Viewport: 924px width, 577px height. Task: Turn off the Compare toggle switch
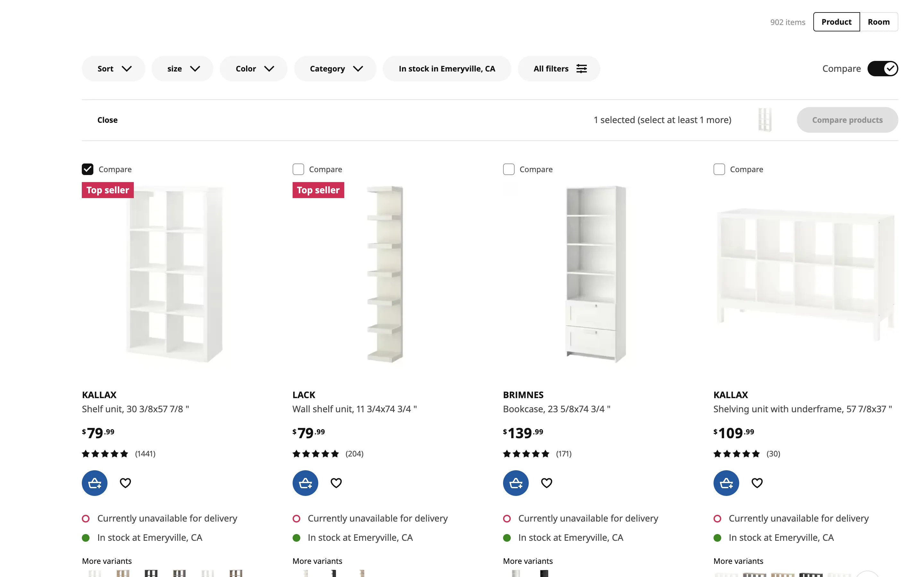[882, 69]
